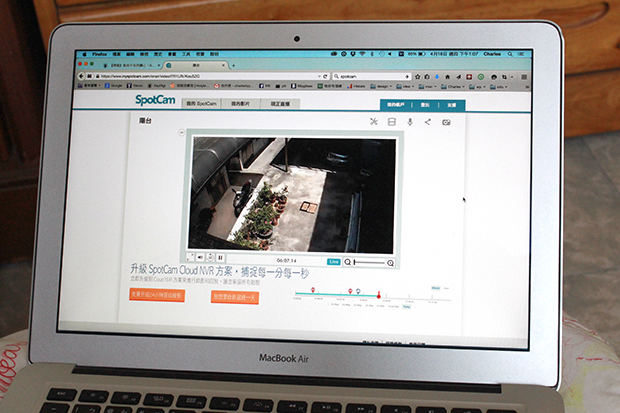Image resolution: width=620 pixels, height=413 pixels.
Task: Open the Google bookmark
Action: [113, 85]
